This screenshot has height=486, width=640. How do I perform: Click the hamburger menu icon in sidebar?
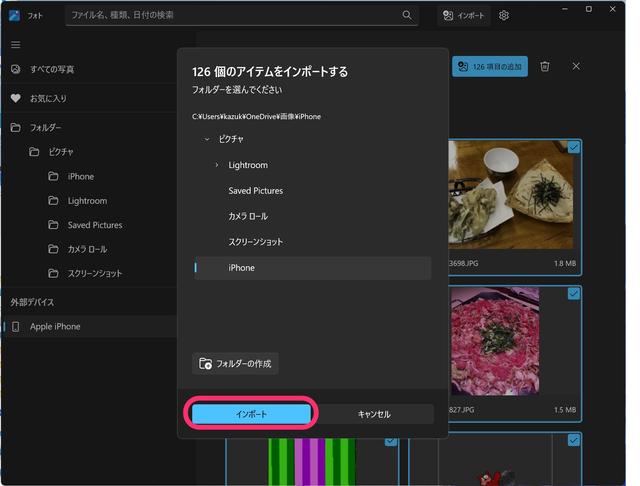tap(15, 45)
